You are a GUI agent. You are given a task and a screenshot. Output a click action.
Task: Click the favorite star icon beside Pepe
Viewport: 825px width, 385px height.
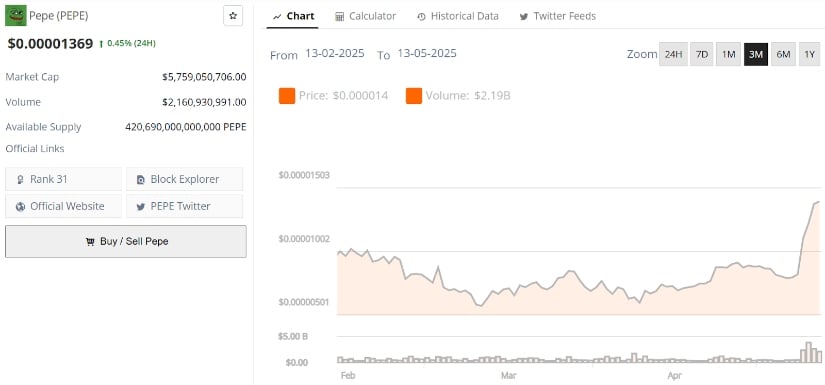pyautogui.click(x=233, y=16)
